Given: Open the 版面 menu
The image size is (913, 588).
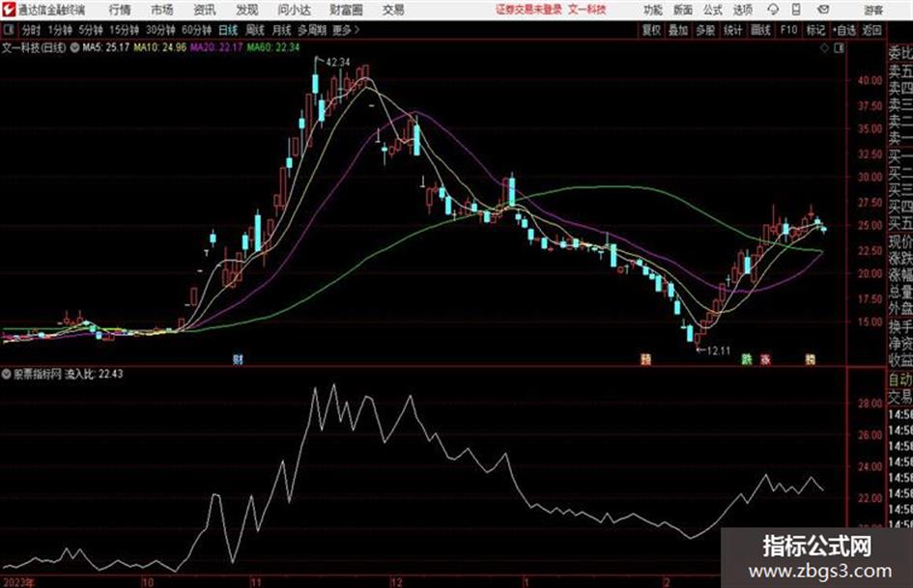Looking at the screenshot, I should (x=683, y=10).
